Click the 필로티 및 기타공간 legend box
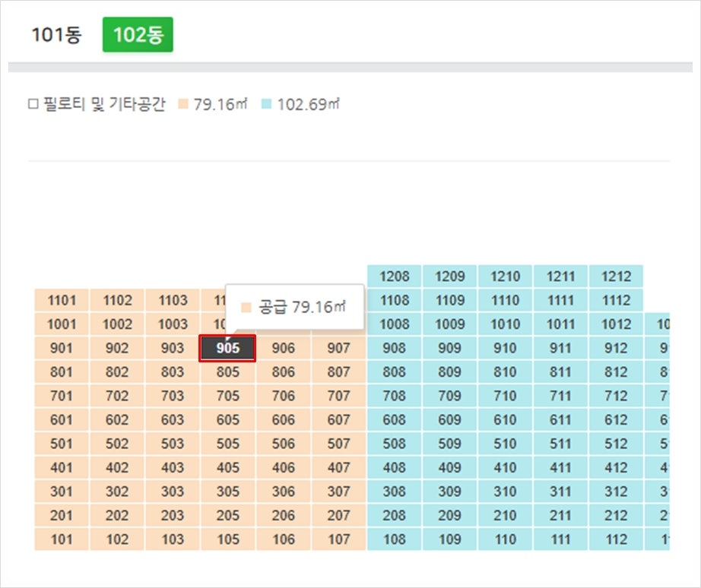The image size is (701, 588). 33,104
